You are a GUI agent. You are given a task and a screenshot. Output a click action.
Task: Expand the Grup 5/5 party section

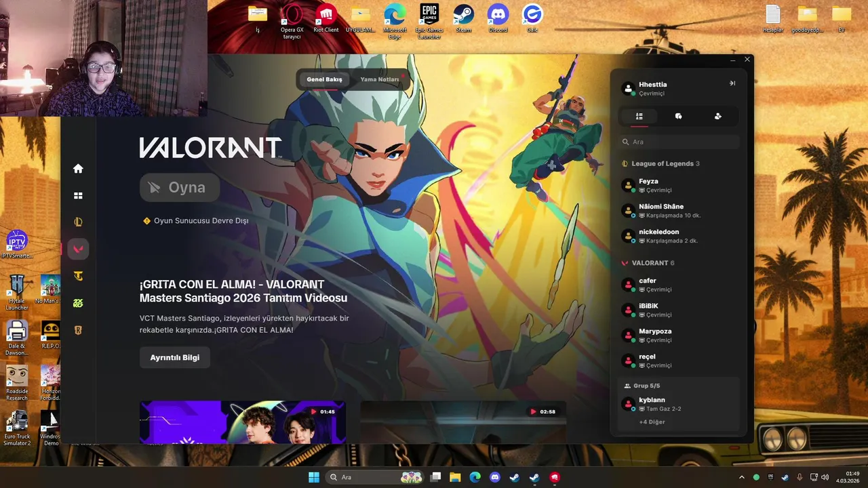[x=642, y=386]
